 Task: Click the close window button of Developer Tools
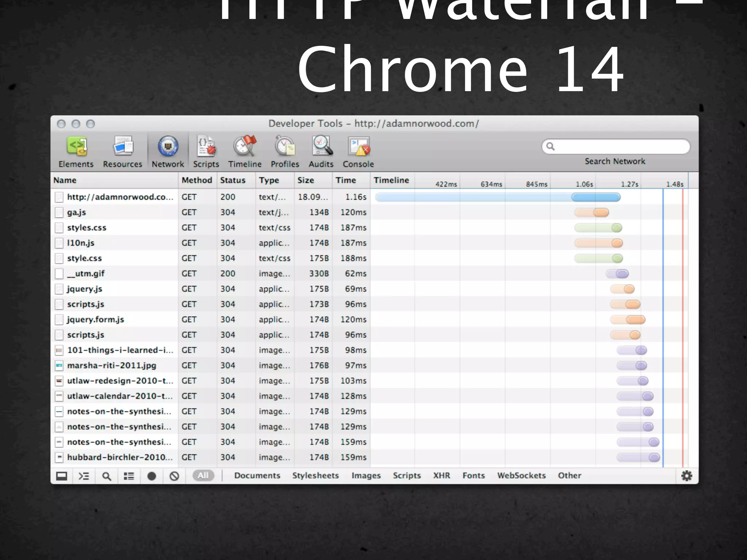point(61,124)
